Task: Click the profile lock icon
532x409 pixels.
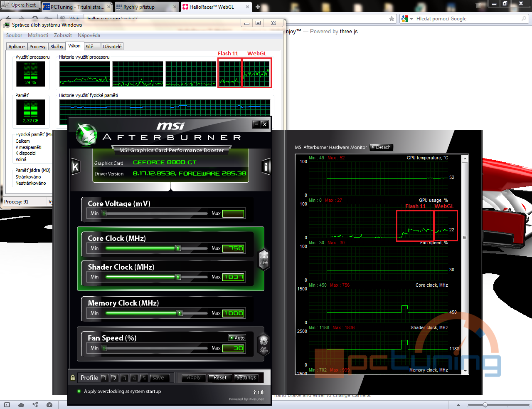Action: tap(73, 378)
